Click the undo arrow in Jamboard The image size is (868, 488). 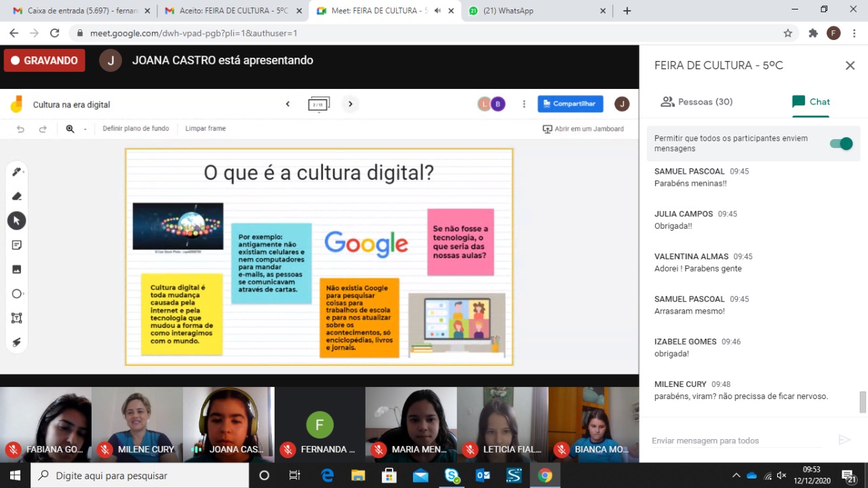point(20,129)
